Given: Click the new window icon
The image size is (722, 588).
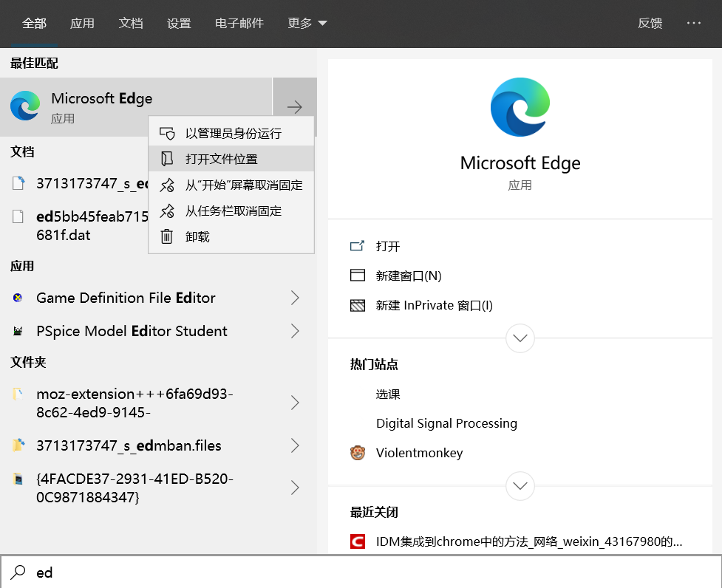Looking at the screenshot, I should (358, 275).
